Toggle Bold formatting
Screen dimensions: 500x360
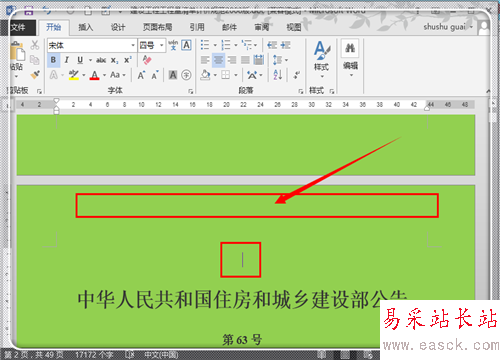[53, 60]
